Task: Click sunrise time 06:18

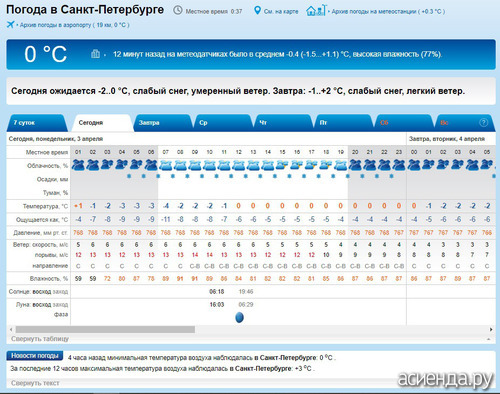Action: point(217,292)
